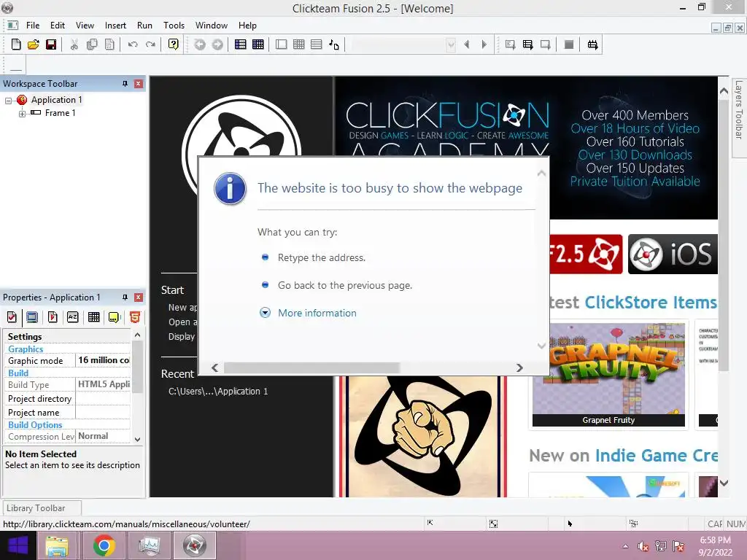Click the Run Frame toolbar icon
The width and height of the screenshot is (747, 560).
click(546, 44)
